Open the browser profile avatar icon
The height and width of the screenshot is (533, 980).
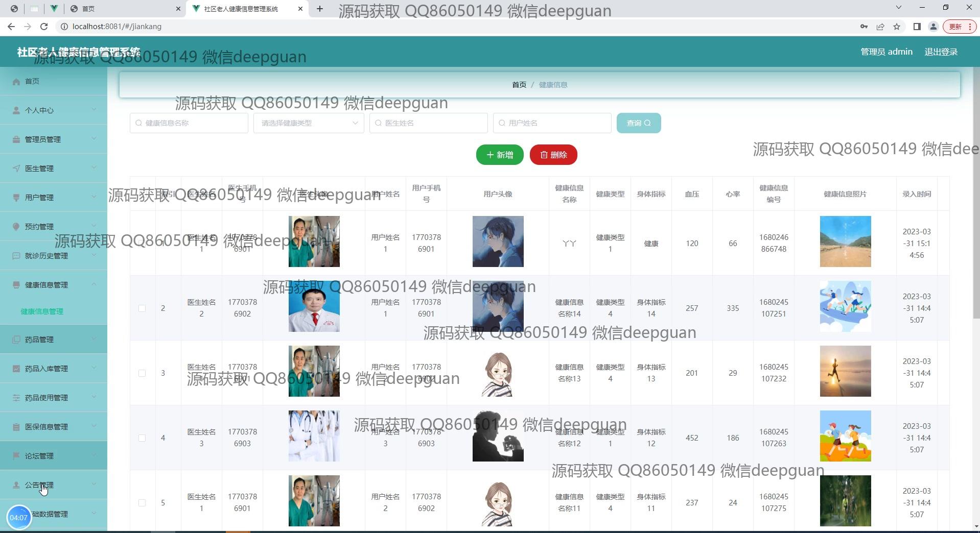(x=933, y=27)
